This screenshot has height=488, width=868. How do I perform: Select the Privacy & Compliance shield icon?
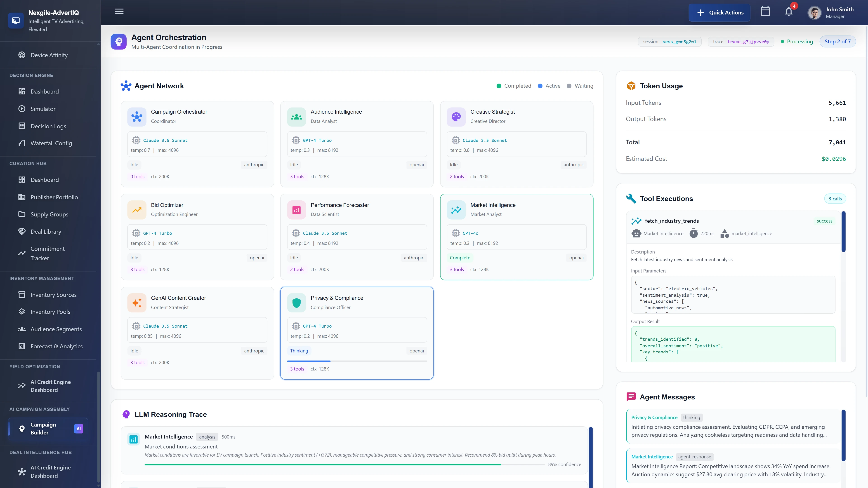(296, 303)
